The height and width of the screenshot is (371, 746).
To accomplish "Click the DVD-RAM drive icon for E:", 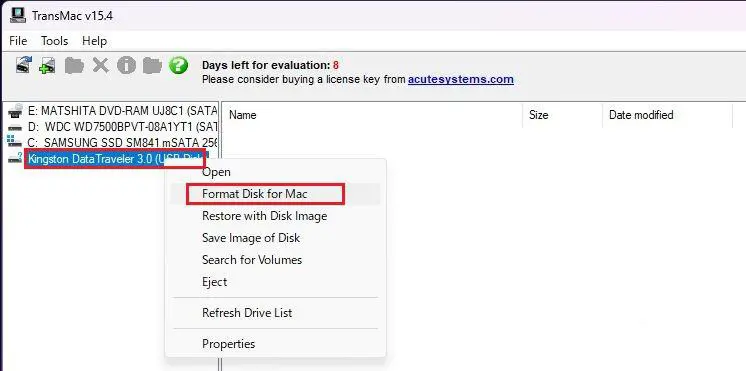I will pos(15,111).
